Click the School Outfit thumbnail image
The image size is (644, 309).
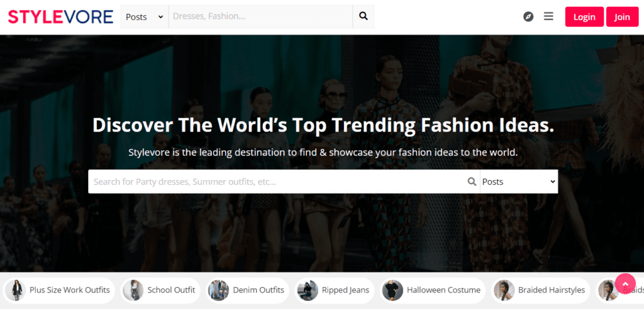[x=133, y=291]
